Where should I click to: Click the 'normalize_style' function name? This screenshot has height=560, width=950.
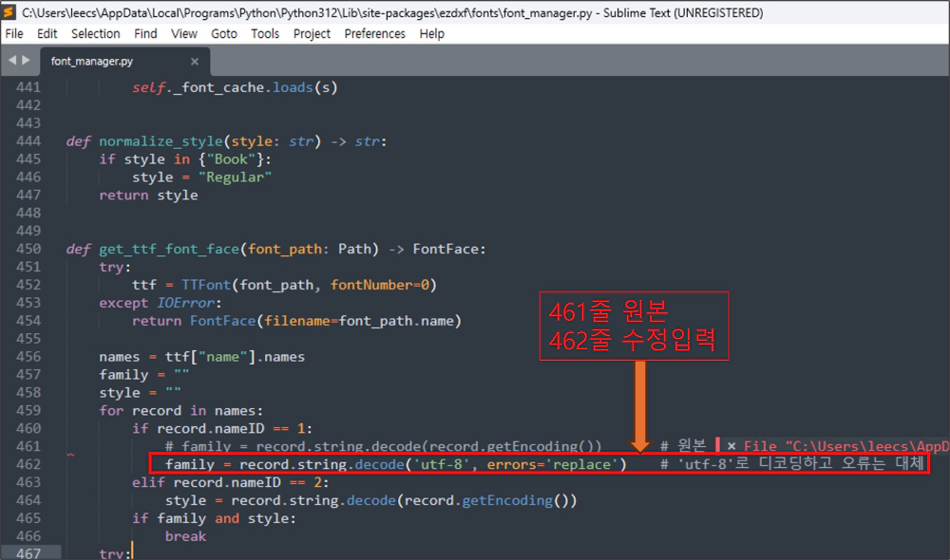161,141
